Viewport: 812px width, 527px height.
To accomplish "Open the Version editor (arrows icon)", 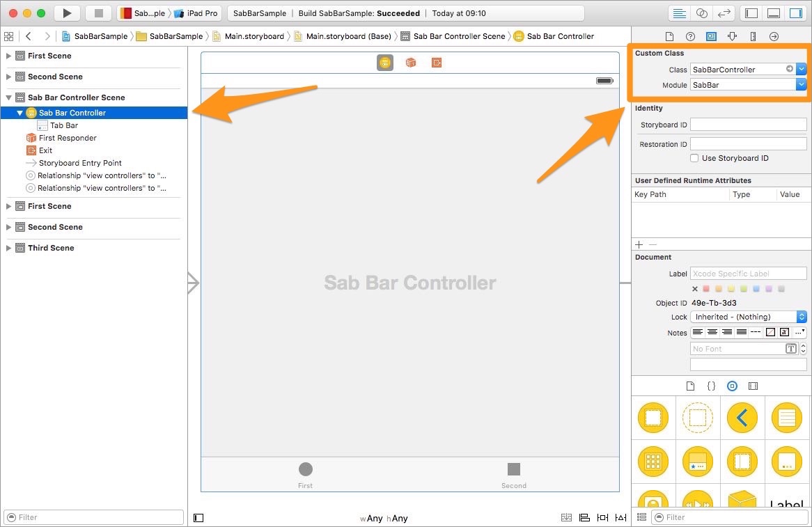I will [724, 13].
